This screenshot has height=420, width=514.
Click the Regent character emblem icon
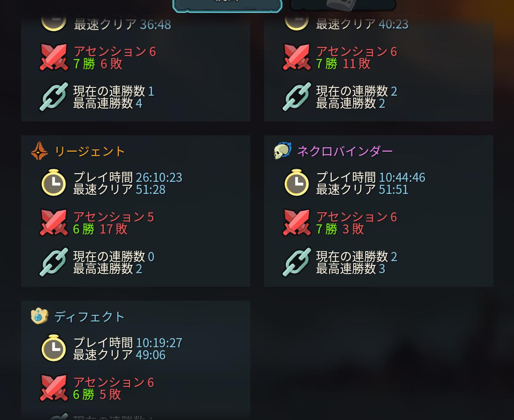click(39, 151)
